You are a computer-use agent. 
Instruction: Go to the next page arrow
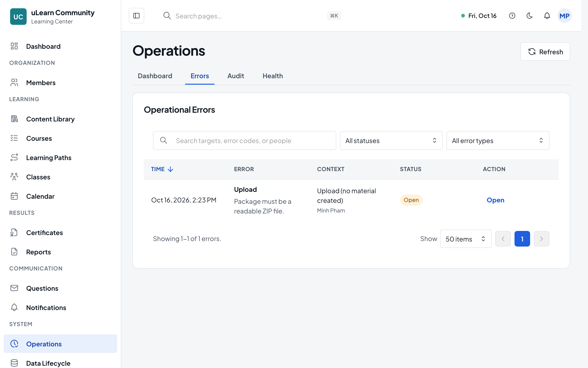(x=541, y=239)
